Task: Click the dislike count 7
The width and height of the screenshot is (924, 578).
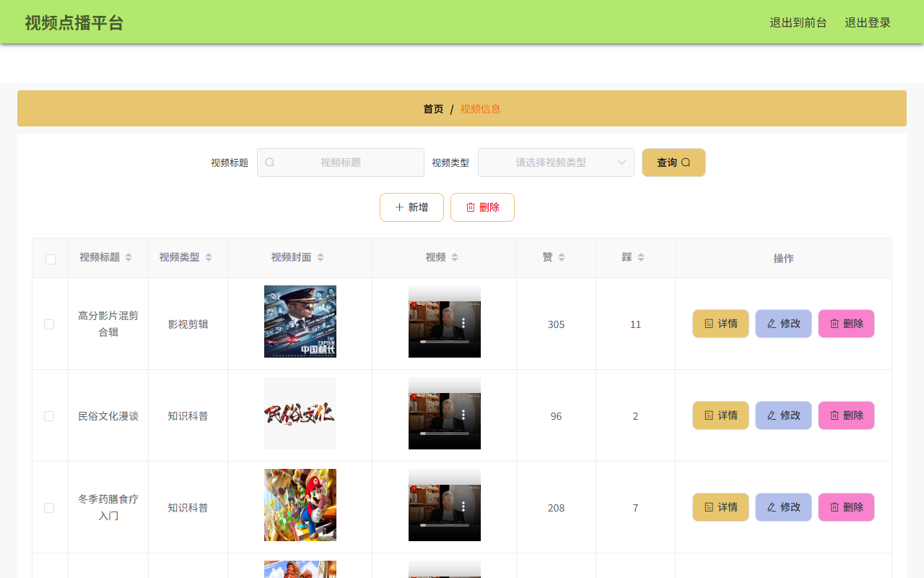Action: click(x=635, y=508)
